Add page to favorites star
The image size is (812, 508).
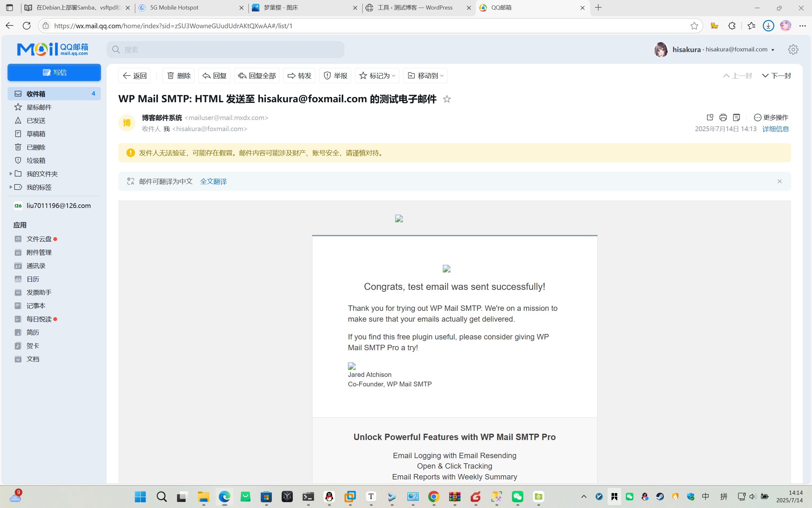click(694, 26)
